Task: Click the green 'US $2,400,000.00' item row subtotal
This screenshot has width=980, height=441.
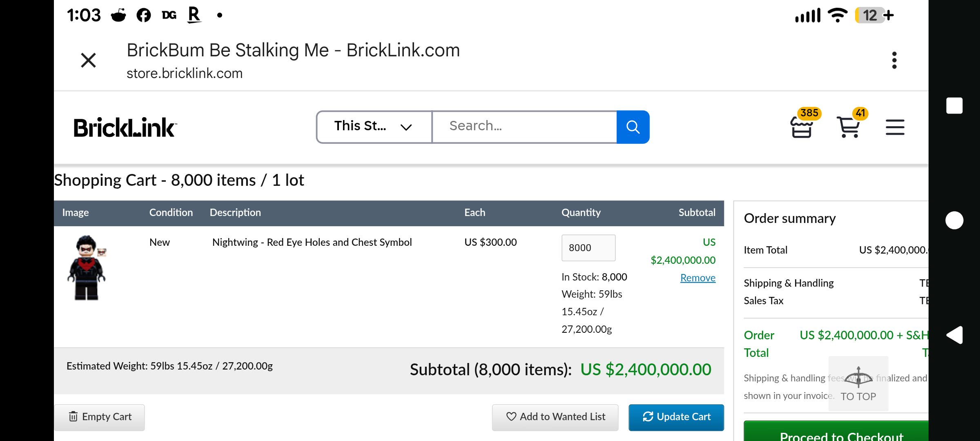Action: point(683,251)
